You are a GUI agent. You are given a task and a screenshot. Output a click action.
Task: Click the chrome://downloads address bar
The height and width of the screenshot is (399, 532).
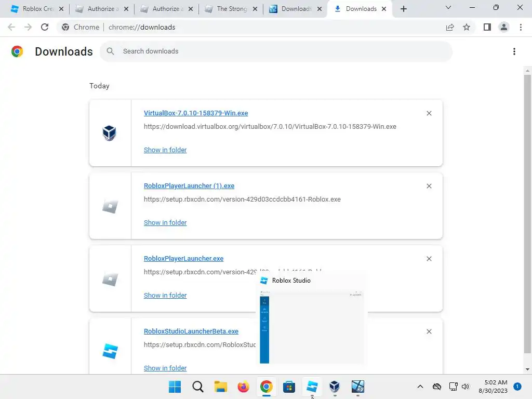[251, 27]
